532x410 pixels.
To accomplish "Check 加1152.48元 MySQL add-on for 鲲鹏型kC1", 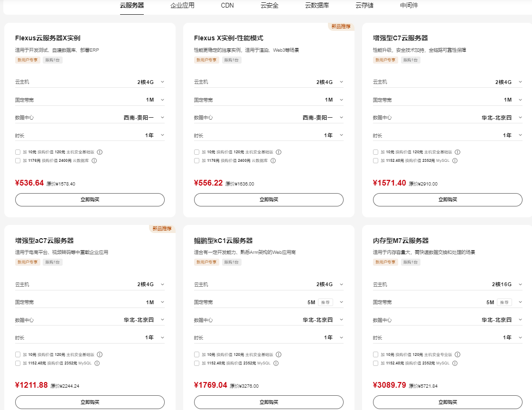I will 196,363.
